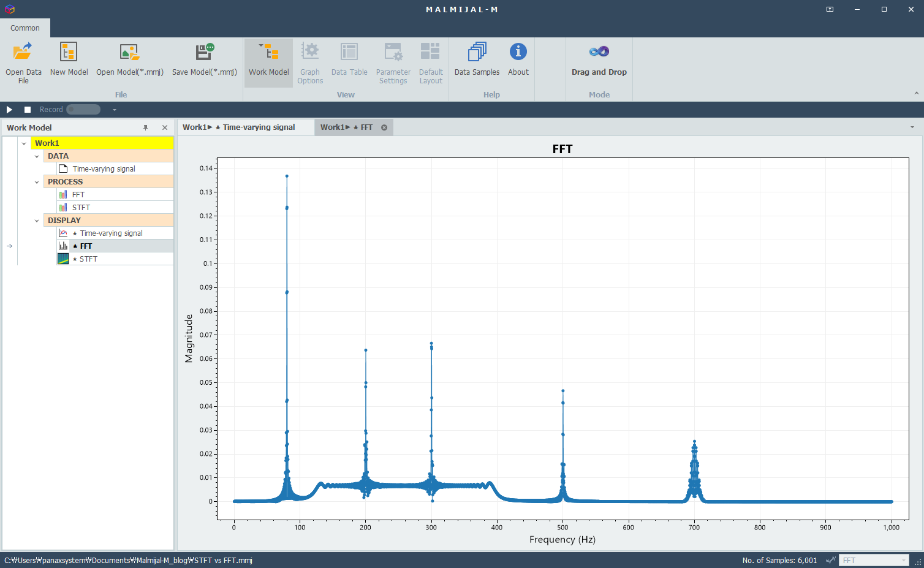Click the STFT spectrogram display icon
Screen dimensions: 924x568
(x=63, y=259)
